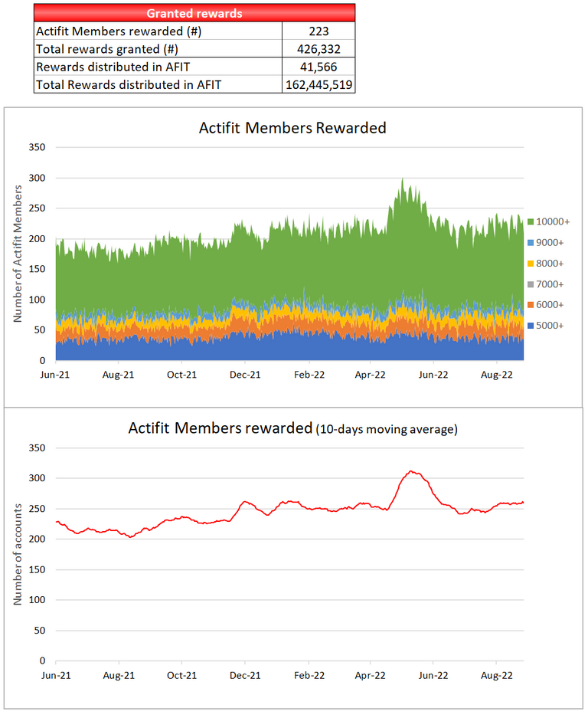Select the Actifit Members rewarded (#) label

click(x=119, y=31)
